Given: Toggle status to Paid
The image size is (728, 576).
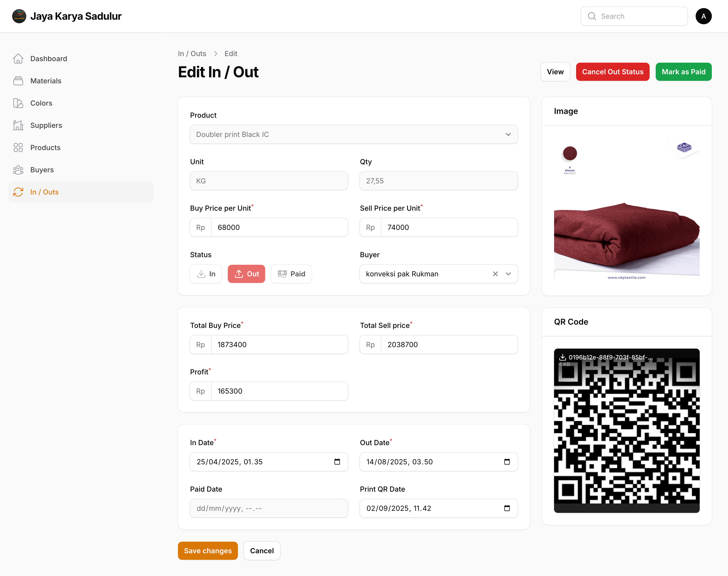Looking at the screenshot, I should click(x=291, y=274).
